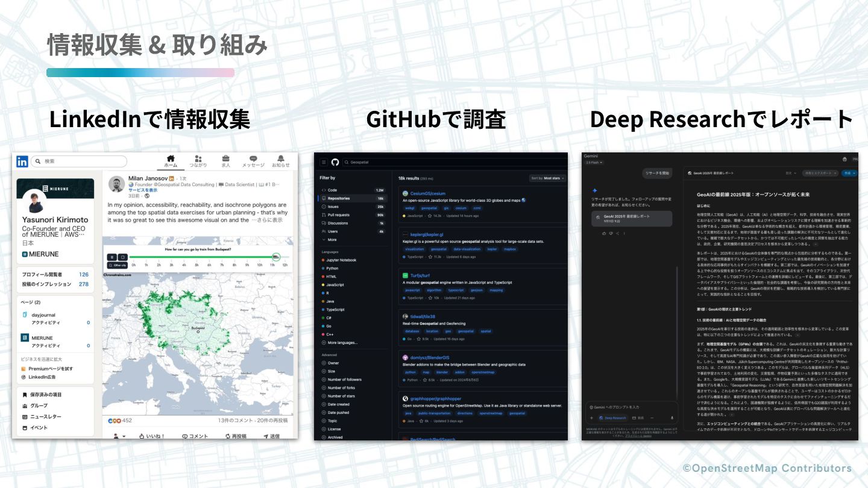Open the blue 作成 dropdown in Gemini report
Image resolution: width=868 pixels, height=488 pixels.
(x=849, y=173)
